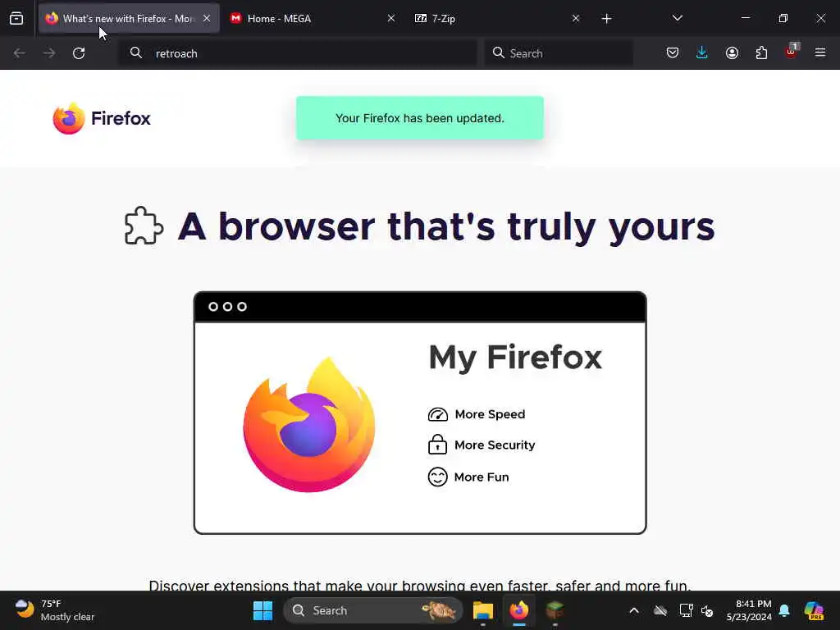Click the More Fun smiley icon

438,477
